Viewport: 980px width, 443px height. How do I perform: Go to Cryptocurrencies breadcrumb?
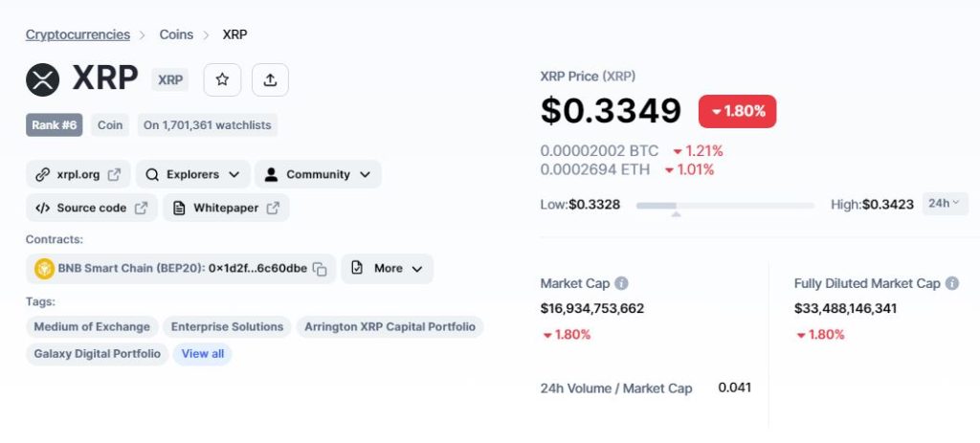point(78,34)
